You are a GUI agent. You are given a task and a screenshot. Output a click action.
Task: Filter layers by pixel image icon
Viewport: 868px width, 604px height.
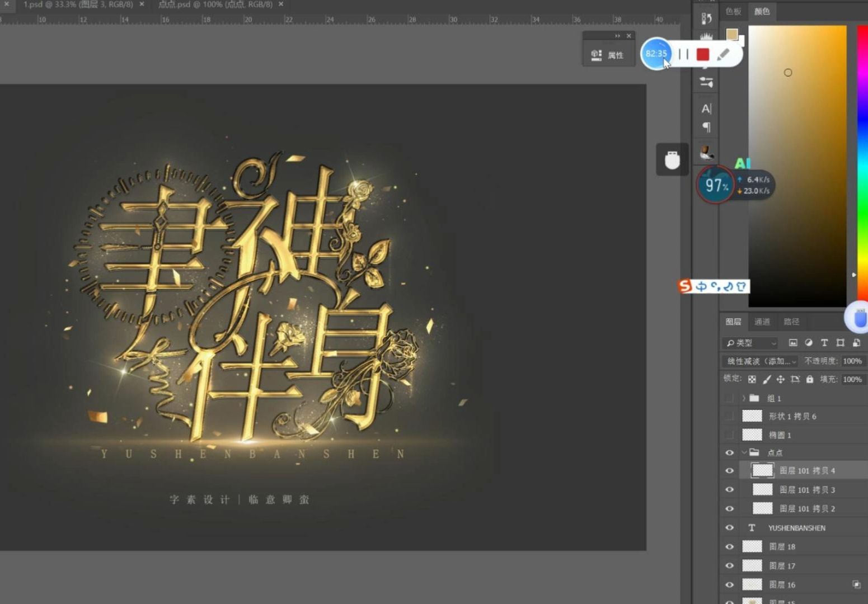(793, 343)
